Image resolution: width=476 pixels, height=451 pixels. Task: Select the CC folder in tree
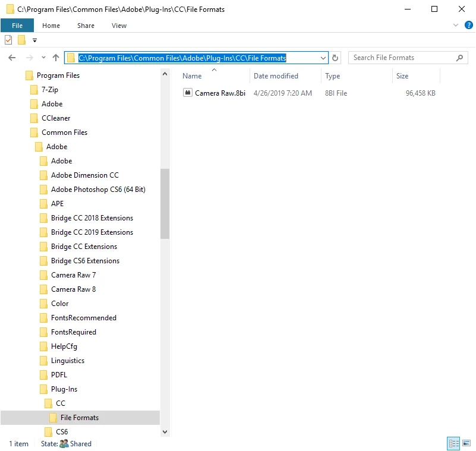[x=61, y=403]
